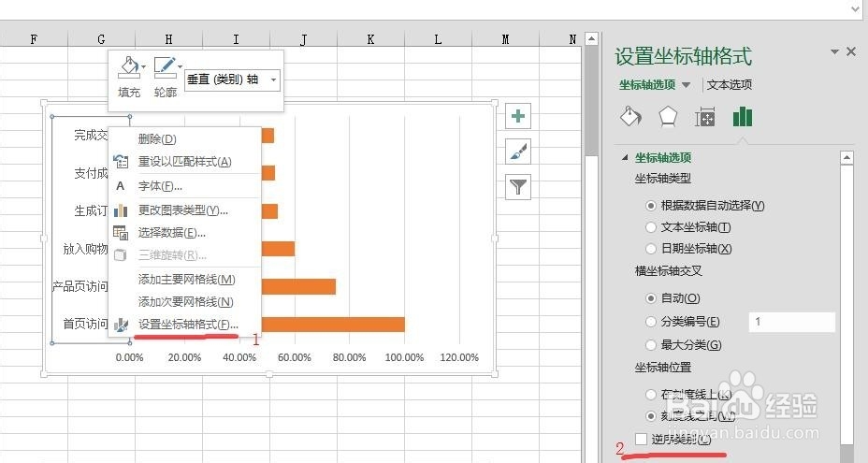Choose 设置坐标轴格式(F)... in context menu
This screenshot has width=868, height=463.
pos(188,325)
